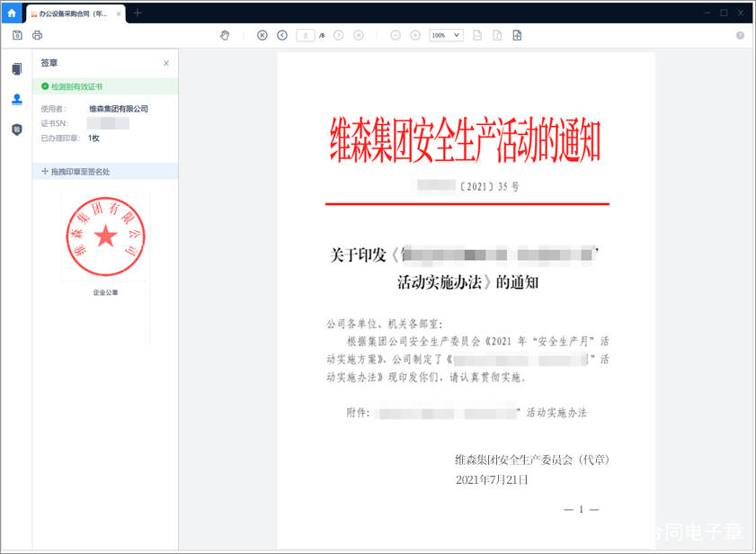Screen dimensions: 756x554
Task: Go to the previous page
Action: (x=282, y=35)
